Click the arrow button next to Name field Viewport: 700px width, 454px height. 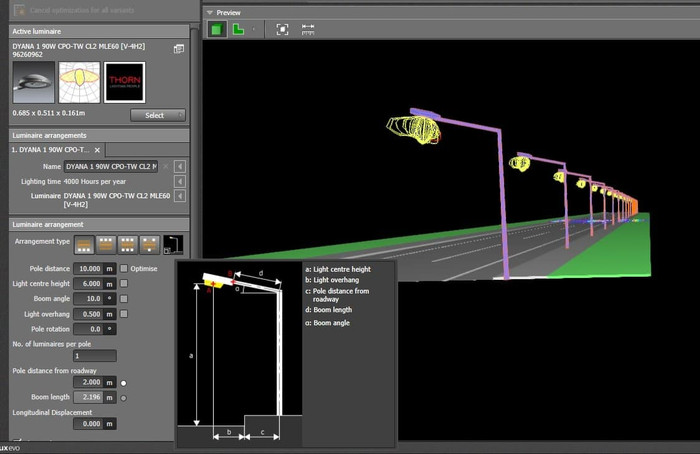click(179, 166)
